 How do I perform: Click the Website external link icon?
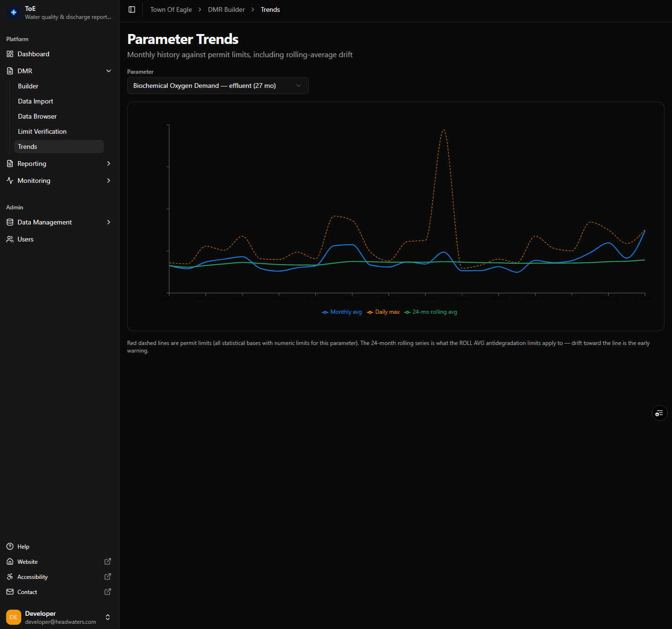pos(108,561)
